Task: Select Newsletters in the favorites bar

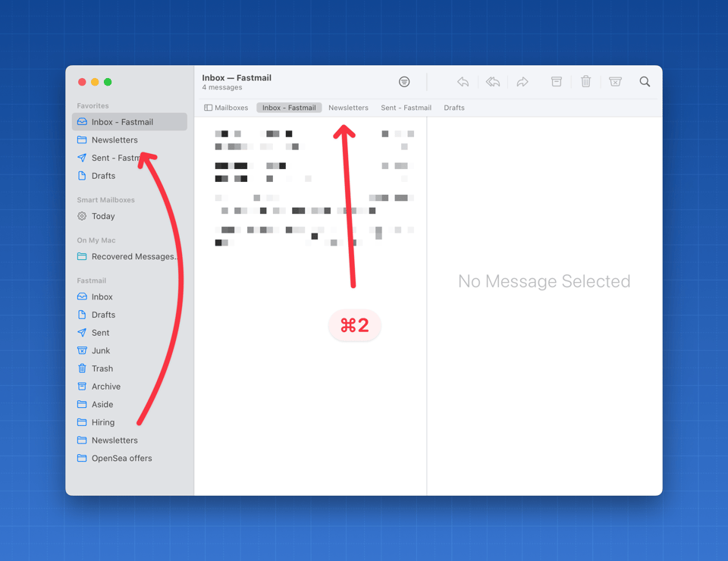Action: coord(348,108)
